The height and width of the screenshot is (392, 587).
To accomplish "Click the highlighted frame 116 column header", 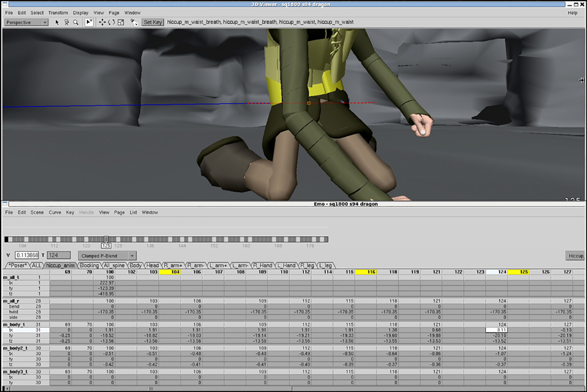I will [x=365, y=272].
